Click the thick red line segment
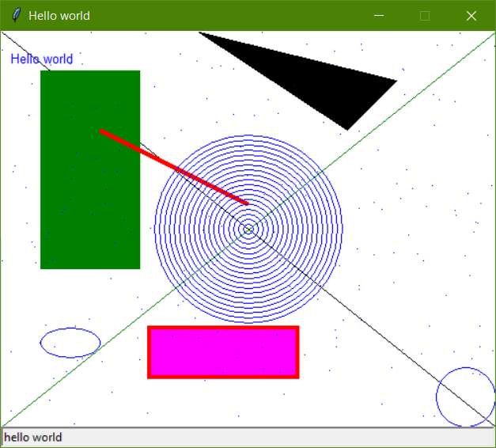Viewport: 496px width, 448px height. [x=174, y=167]
